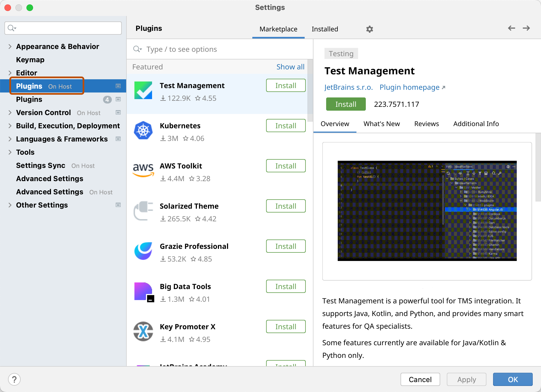Select the Reviews tab
Image resolution: width=541 pixels, height=392 pixels.
426,124
